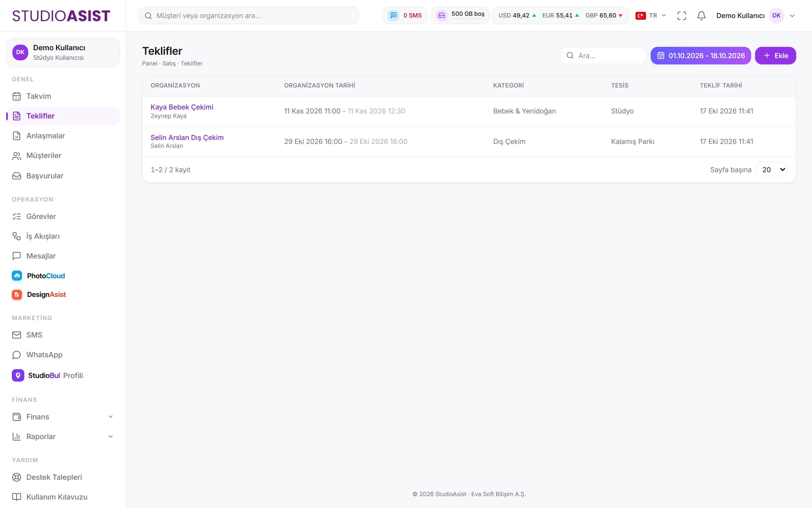This screenshot has height=508, width=812.
Task: Click the Panel breadcrumb
Action: 150,63
